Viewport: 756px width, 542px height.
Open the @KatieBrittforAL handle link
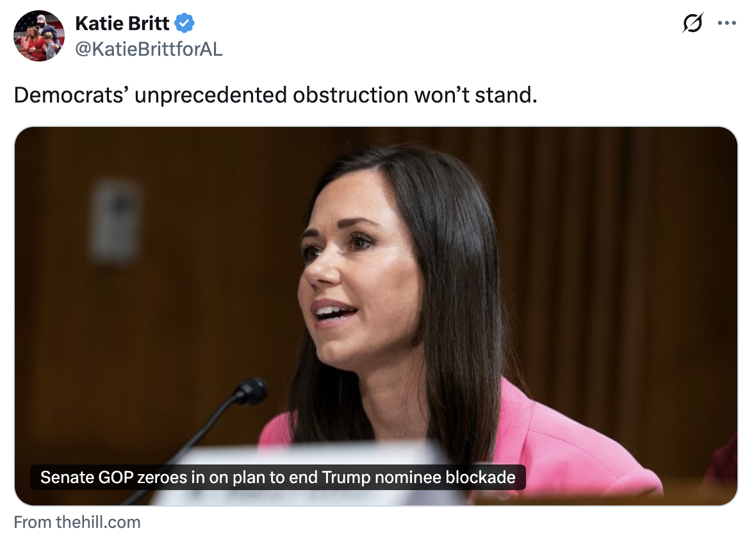point(149,49)
